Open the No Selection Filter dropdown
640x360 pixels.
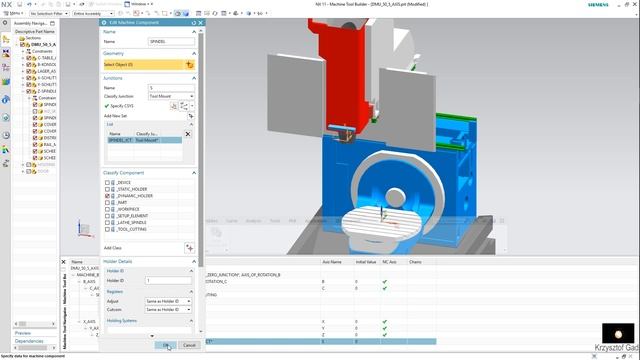49,13
